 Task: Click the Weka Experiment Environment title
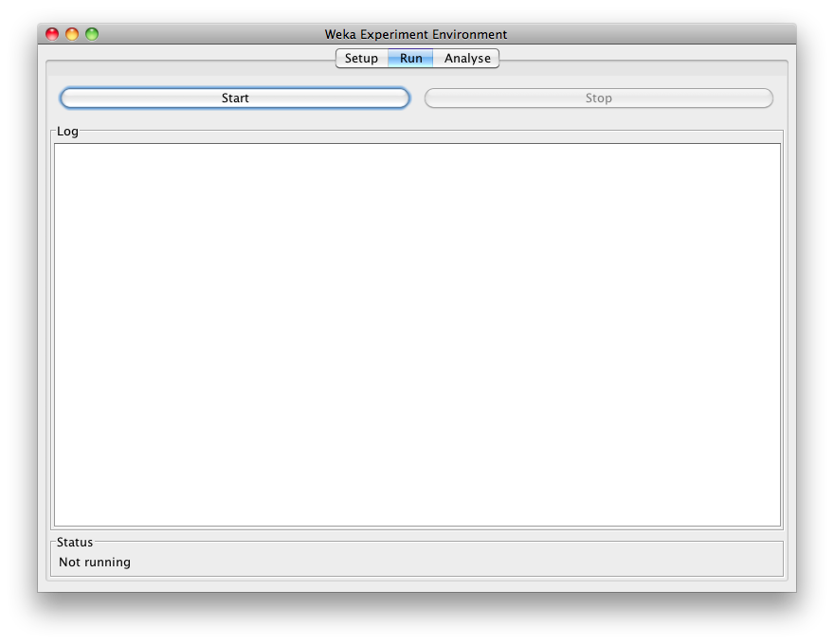pos(416,34)
